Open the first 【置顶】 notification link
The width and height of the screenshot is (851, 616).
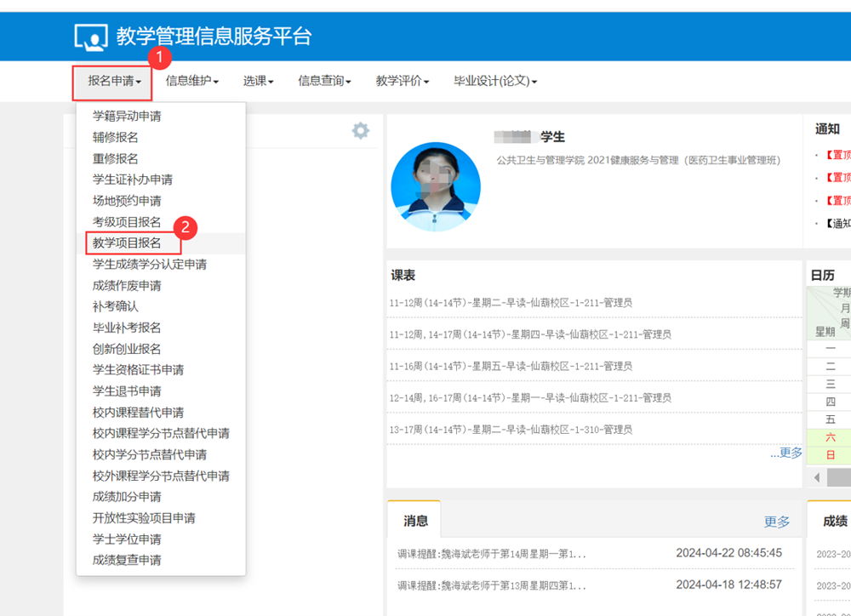point(837,154)
